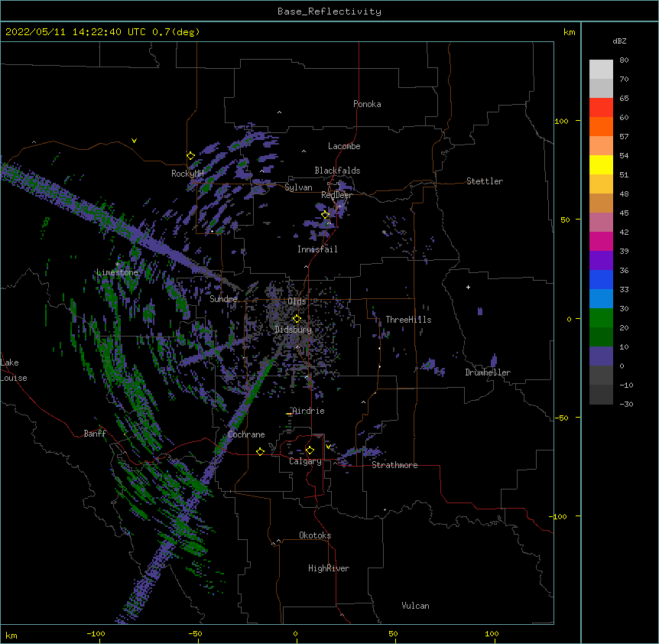Click the 100 tick on the vertical axis

pyautogui.click(x=561, y=121)
